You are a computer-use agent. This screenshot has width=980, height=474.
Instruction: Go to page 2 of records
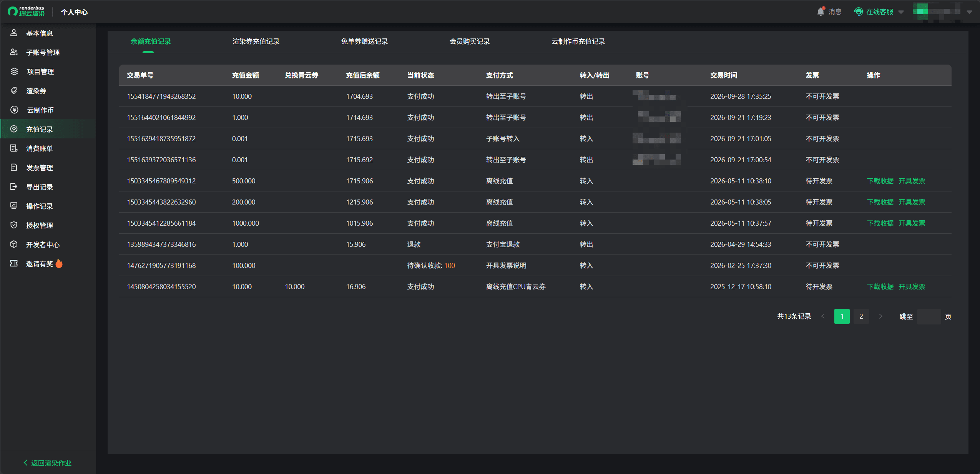pyautogui.click(x=861, y=316)
